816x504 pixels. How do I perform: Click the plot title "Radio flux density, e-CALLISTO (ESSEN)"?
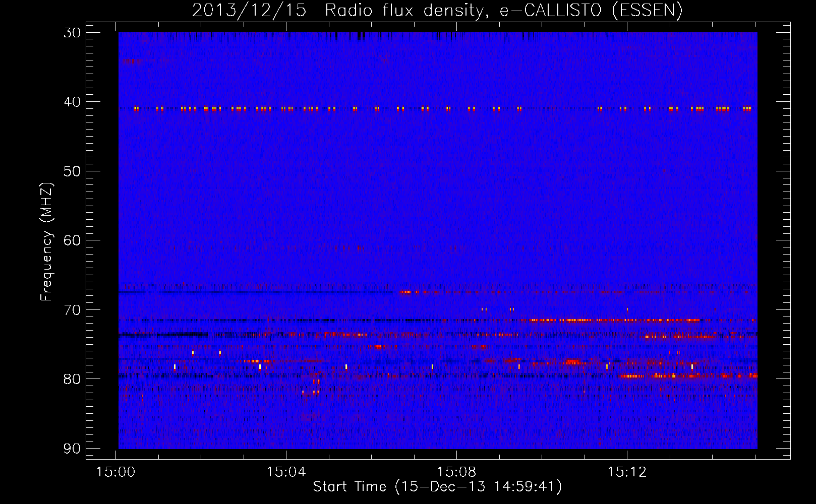503,11
